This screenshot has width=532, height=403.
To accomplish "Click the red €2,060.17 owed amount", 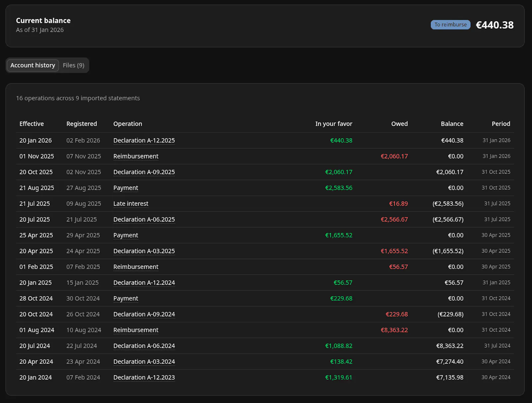I will [x=394, y=156].
